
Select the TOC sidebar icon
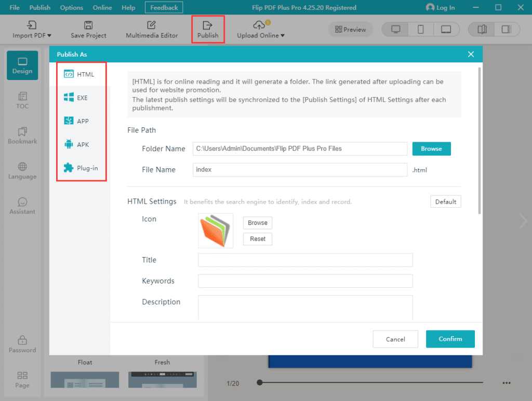[x=22, y=100]
